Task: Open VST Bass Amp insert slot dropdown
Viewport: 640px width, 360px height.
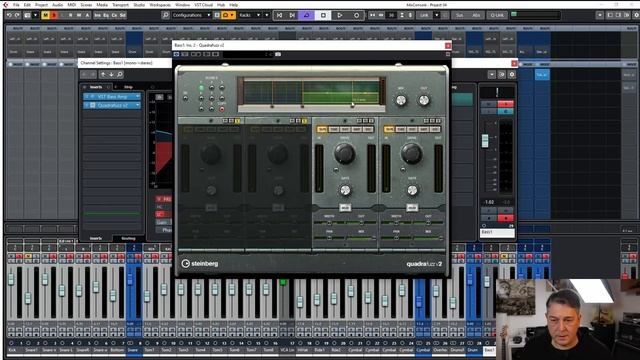Action: pyautogui.click(x=138, y=96)
